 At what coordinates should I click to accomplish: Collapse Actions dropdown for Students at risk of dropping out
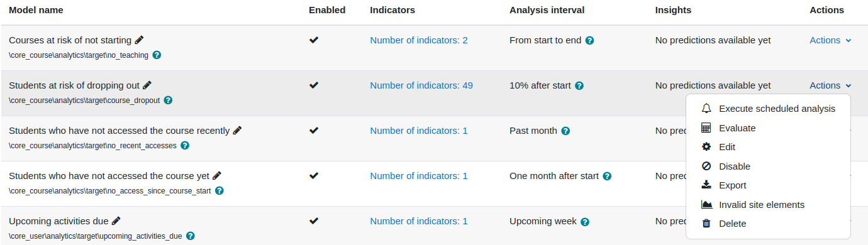(830, 85)
